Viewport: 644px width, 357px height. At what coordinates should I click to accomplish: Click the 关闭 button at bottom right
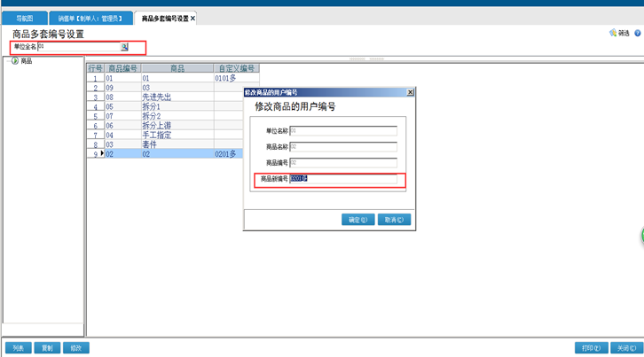point(624,348)
